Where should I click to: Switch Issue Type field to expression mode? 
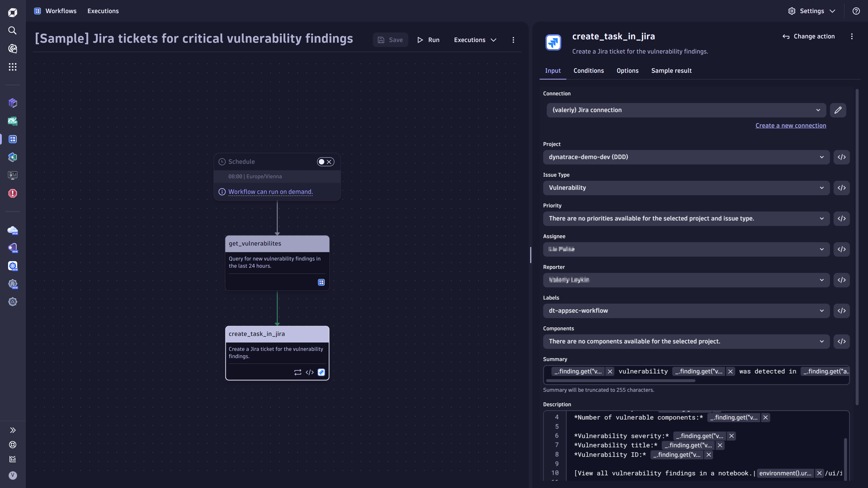pyautogui.click(x=841, y=188)
